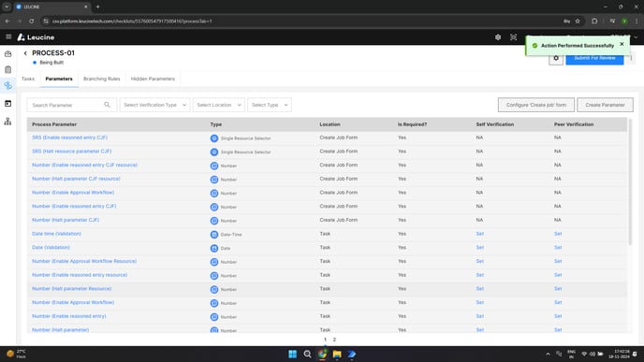Click type icon in Date time (Validation) row
The width and height of the screenshot is (644, 362).
tap(214, 235)
